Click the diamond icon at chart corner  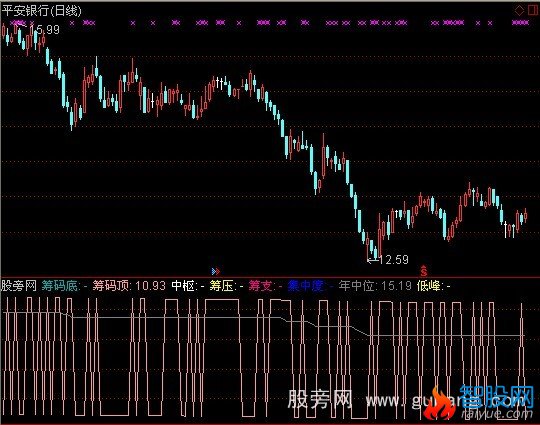point(519,10)
